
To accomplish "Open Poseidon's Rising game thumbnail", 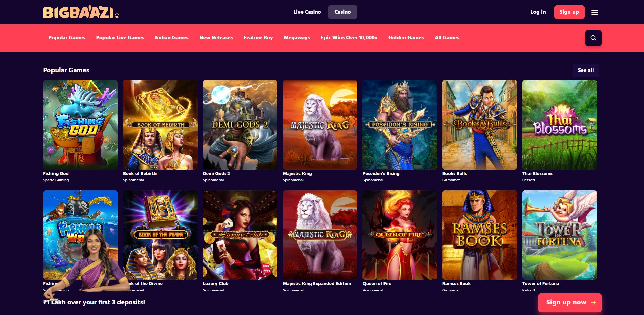I will [400, 125].
